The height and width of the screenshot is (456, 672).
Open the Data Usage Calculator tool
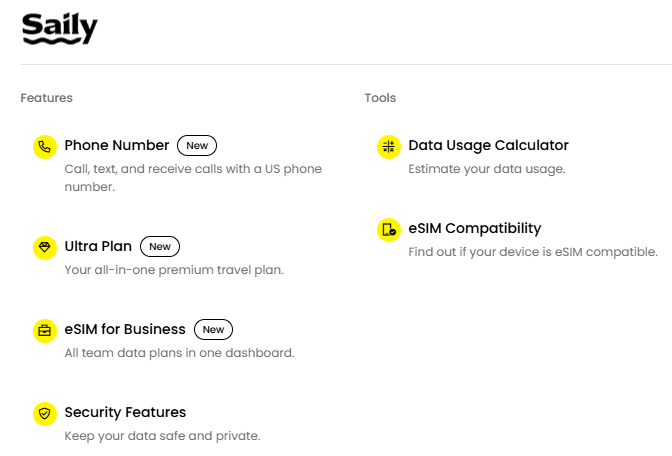488,146
